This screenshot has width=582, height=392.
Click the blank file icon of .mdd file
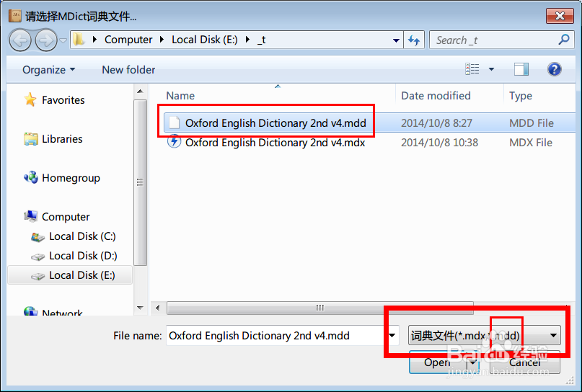174,122
